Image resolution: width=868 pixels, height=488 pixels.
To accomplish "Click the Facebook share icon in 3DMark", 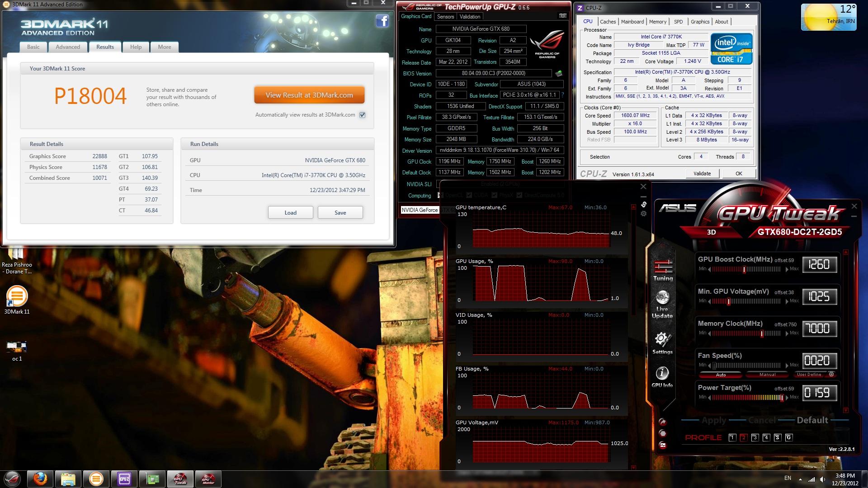I will (x=382, y=21).
